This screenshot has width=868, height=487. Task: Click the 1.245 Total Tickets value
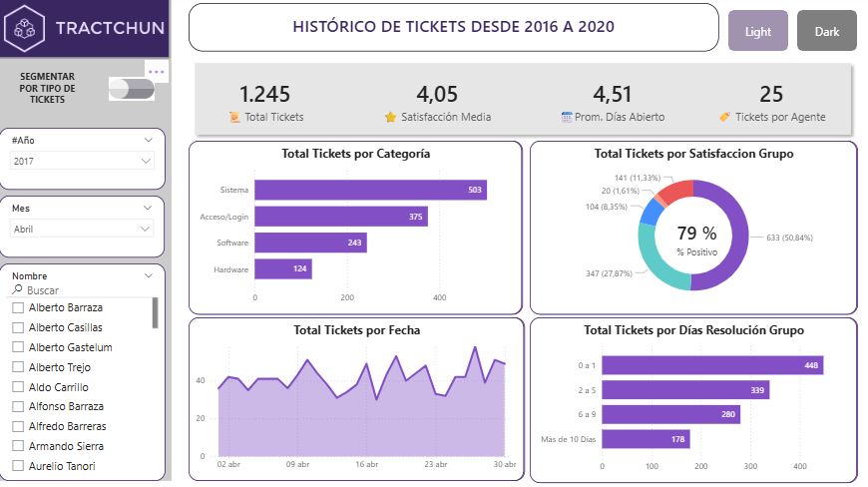click(x=264, y=94)
